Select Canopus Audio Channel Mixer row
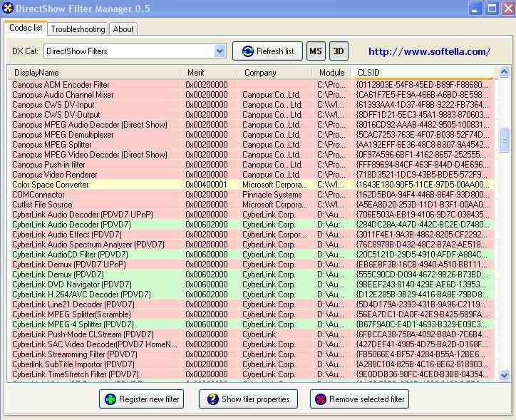 pyautogui.click(x=251, y=95)
